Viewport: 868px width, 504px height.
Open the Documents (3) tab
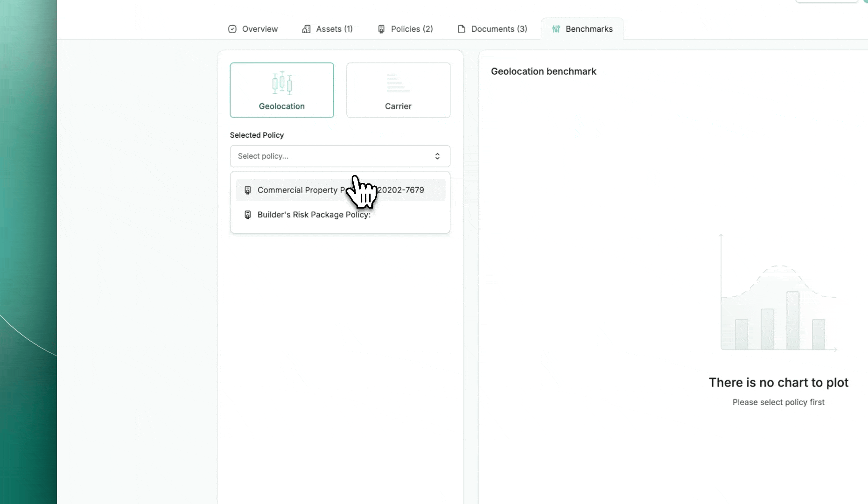[x=499, y=29]
